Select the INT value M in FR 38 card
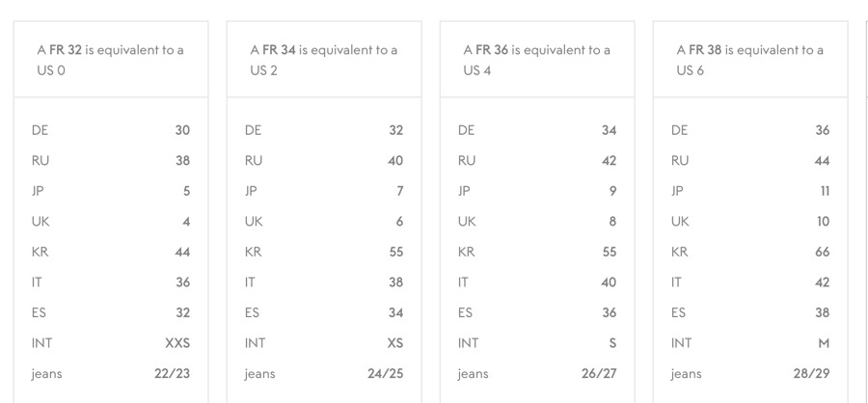Viewport: 868px width, 403px height. click(823, 343)
